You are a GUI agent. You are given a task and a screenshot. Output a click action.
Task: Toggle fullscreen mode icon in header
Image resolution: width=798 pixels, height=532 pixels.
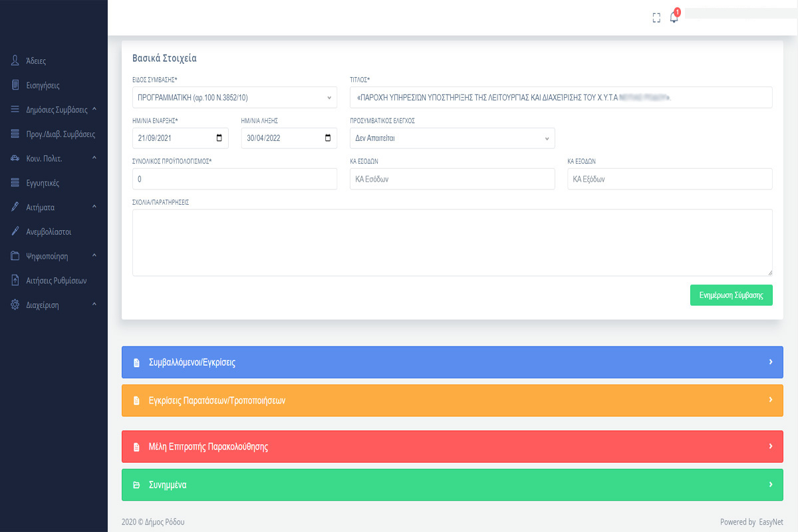coord(656,18)
